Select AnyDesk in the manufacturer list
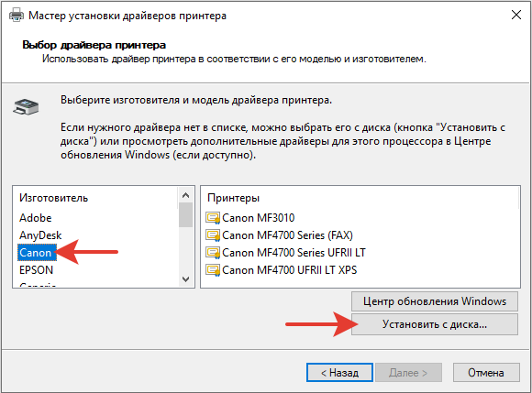 [40, 235]
